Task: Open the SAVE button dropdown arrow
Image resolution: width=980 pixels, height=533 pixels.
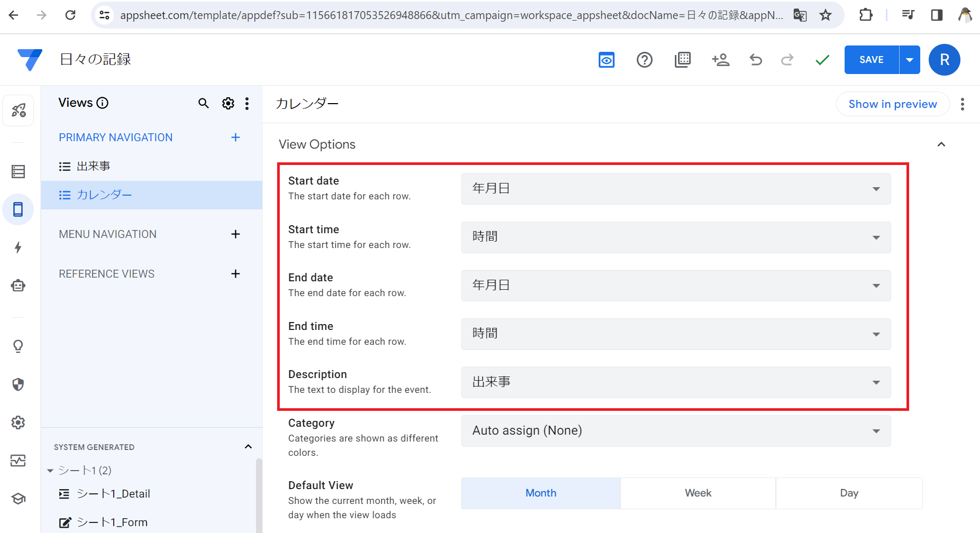Action: click(910, 60)
